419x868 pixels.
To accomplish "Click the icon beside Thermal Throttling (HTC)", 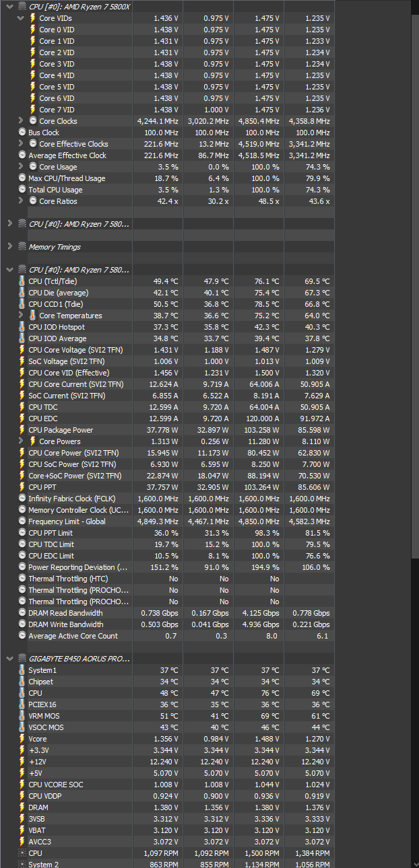I will point(22,579).
